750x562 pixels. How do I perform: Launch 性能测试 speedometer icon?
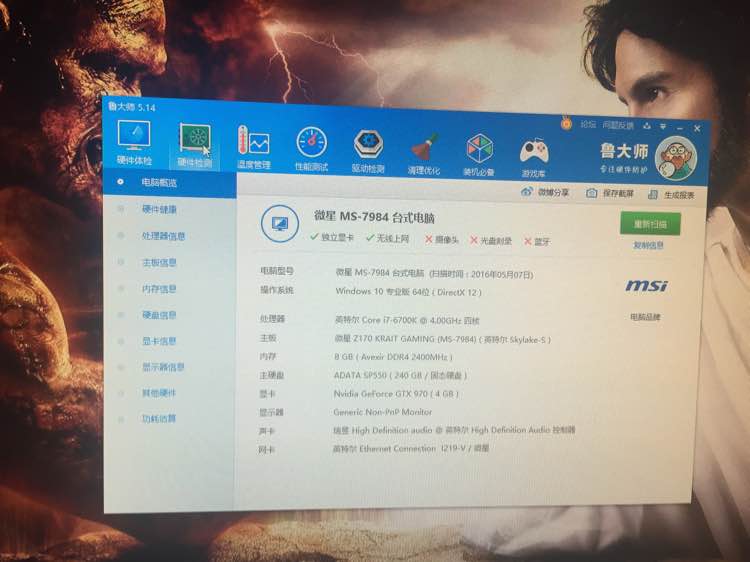pos(311,149)
